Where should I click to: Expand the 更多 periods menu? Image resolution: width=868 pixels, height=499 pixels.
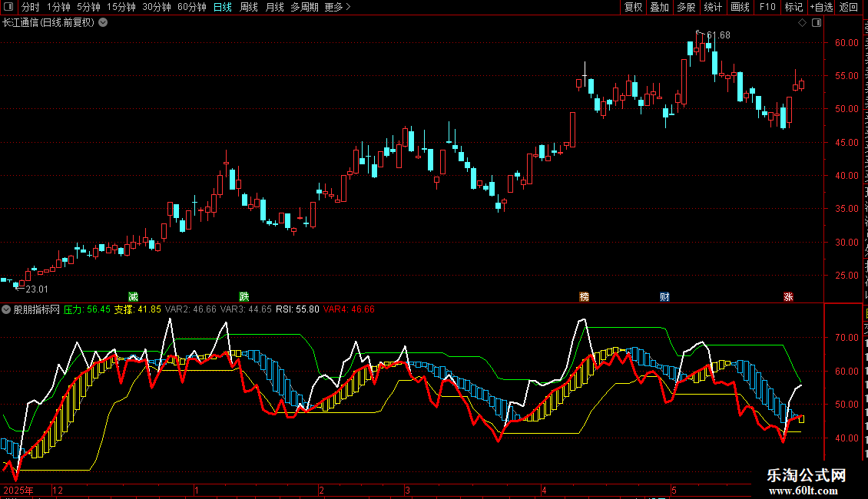pos(337,7)
